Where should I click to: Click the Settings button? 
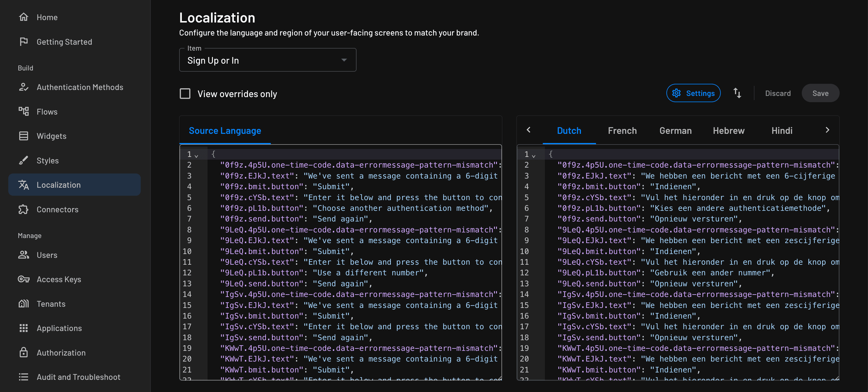pos(693,93)
